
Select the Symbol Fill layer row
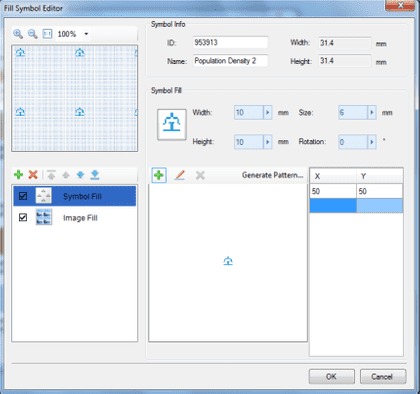point(75,196)
